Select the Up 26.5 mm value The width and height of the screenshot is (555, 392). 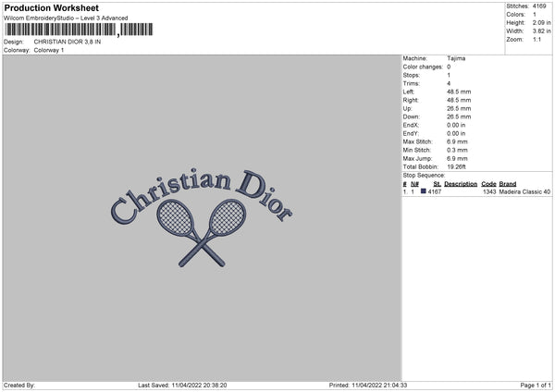pyautogui.click(x=459, y=108)
